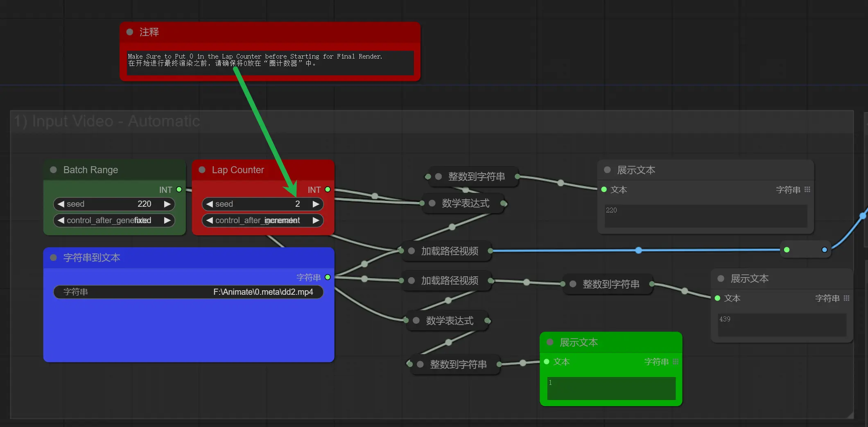Switch Batch Range control_after_generate to next option
This screenshot has width=868, height=427.
click(167, 220)
